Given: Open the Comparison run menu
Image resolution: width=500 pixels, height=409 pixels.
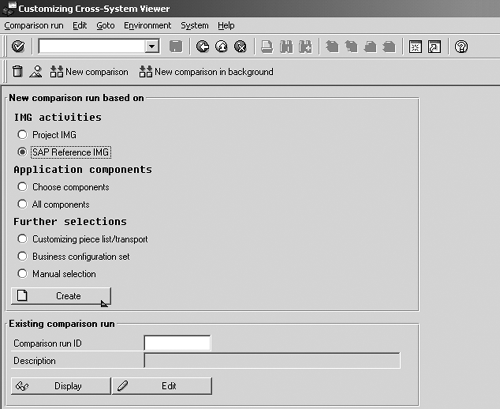Looking at the screenshot, I should point(34,26).
